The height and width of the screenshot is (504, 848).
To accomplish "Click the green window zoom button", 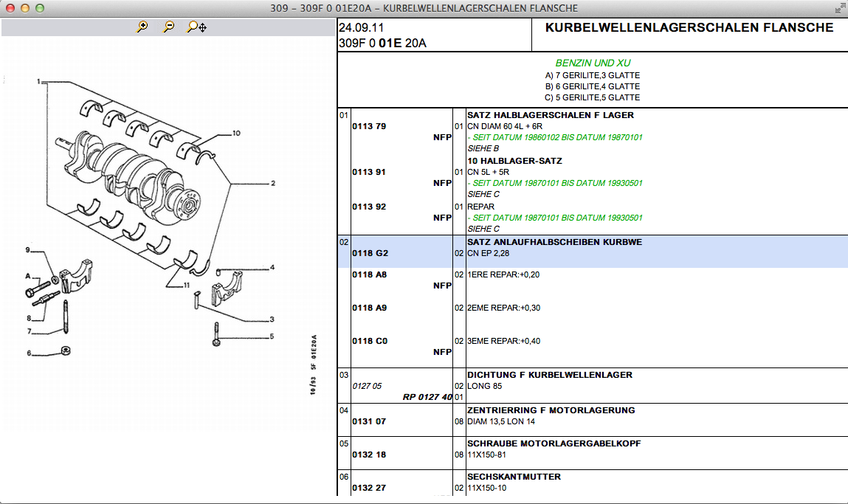I will pyautogui.click(x=40, y=8).
